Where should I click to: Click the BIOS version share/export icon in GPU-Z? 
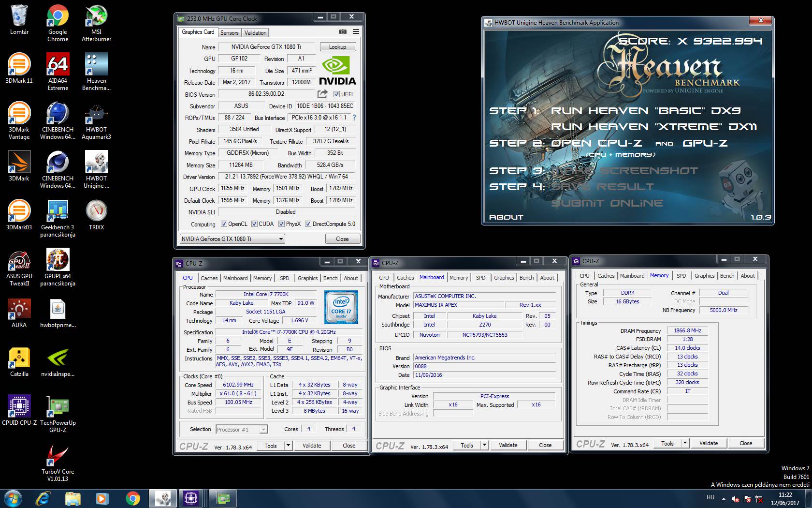(x=322, y=94)
